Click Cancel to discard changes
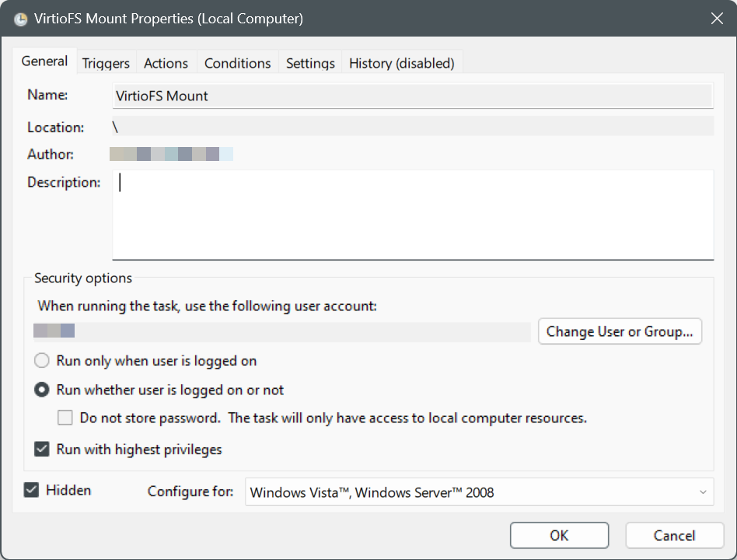This screenshot has height=560, width=737. [x=674, y=535]
